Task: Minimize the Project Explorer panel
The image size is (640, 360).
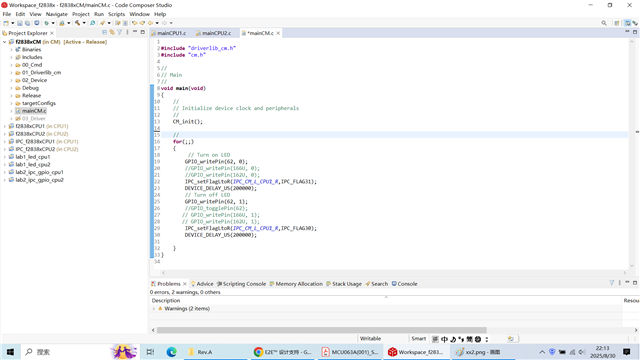Action: point(135,32)
